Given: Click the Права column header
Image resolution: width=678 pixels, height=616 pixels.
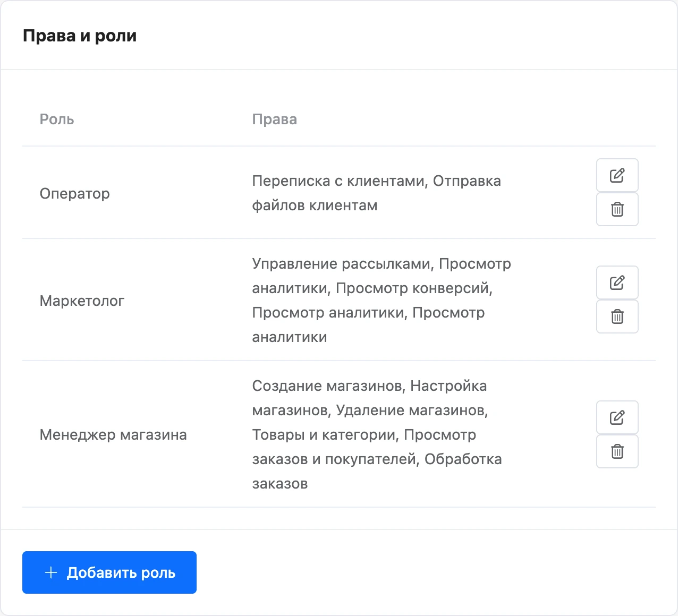Looking at the screenshot, I should (274, 119).
